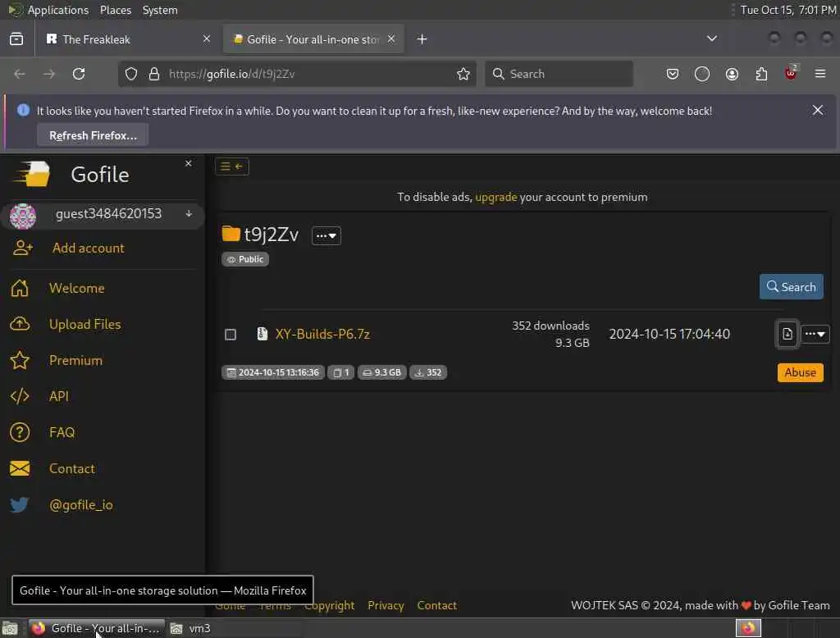840x638 pixels.
Task: Open XY-Builds-P6.7z file options dropdown
Action: point(815,334)
